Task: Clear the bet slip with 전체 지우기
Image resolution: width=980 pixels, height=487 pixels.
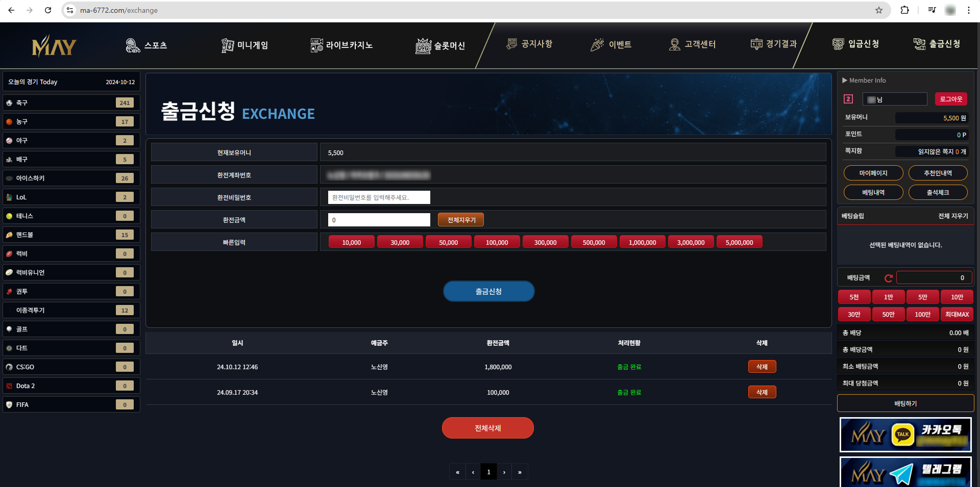Action: [x=953, y=216]
